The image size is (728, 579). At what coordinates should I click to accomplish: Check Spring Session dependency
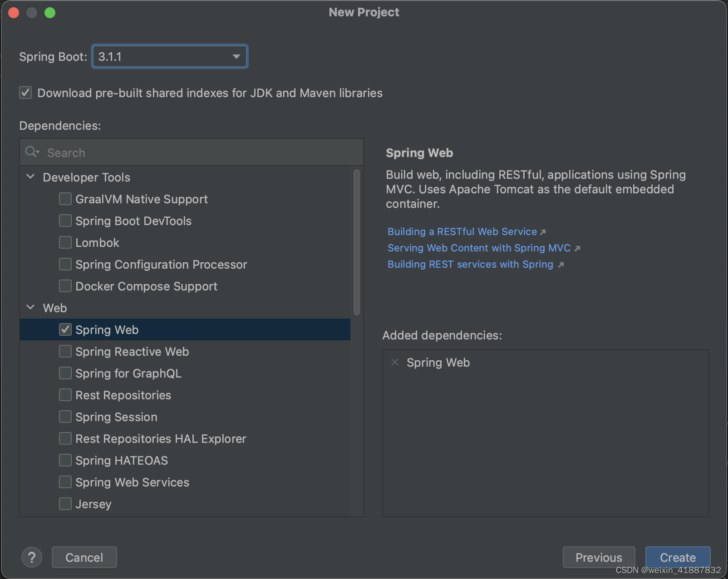point(65,417)
